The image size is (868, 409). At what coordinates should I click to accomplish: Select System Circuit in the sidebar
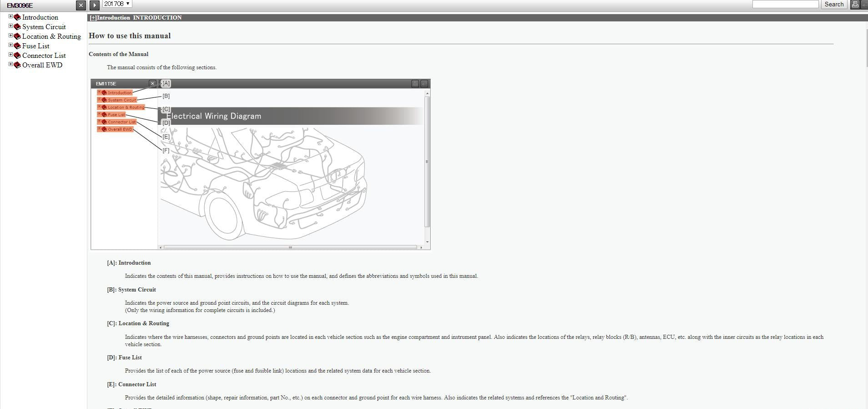44,27
